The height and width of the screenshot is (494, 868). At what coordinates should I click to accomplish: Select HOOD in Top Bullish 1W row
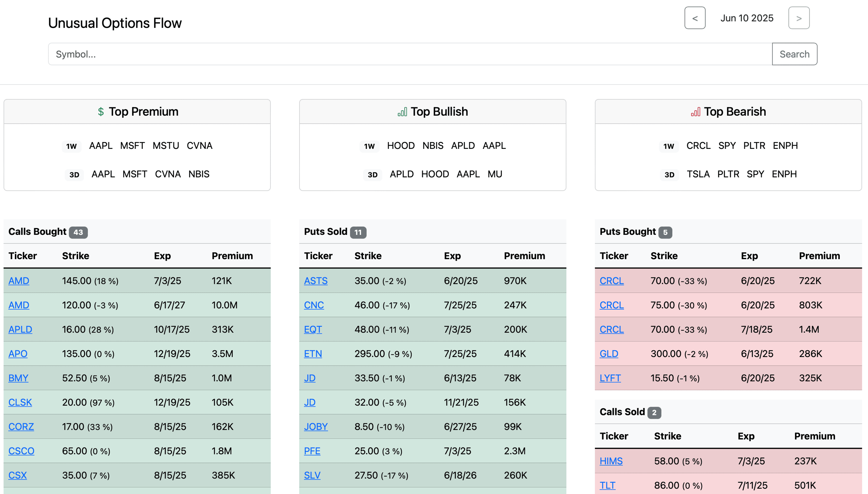(x=401, y=146)
